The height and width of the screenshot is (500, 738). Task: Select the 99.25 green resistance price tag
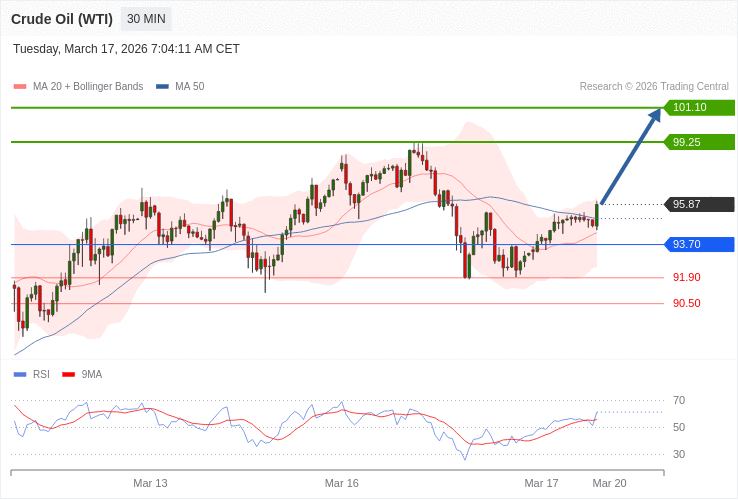[698, 142]
